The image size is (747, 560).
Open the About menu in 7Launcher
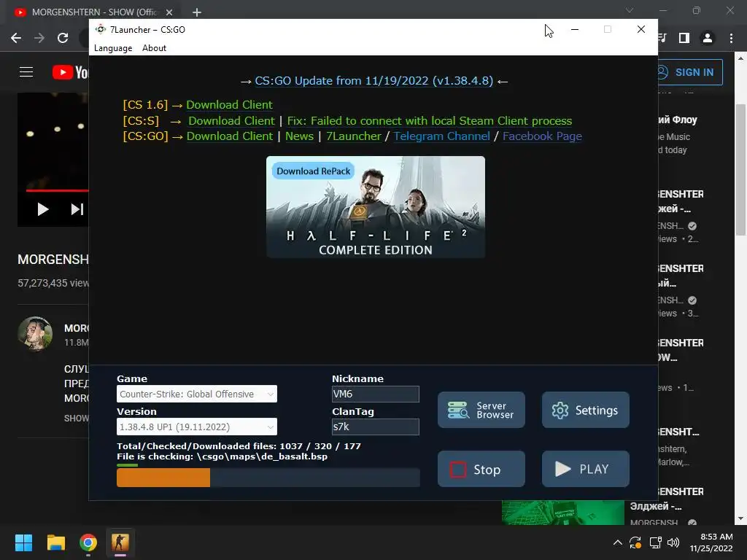(154, 48)
